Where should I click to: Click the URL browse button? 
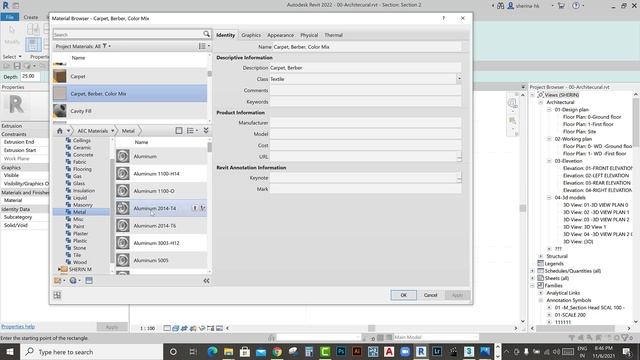[459, 157]
